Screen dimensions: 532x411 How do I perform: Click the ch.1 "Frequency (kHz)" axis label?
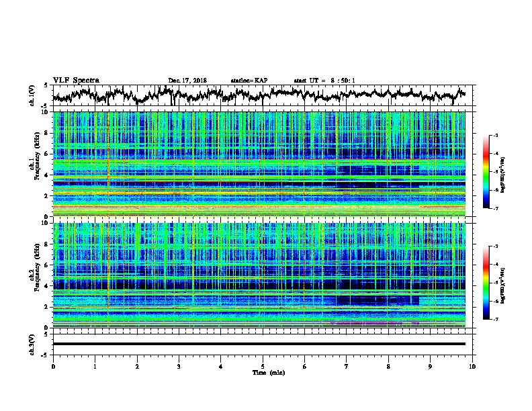[37, 156]
